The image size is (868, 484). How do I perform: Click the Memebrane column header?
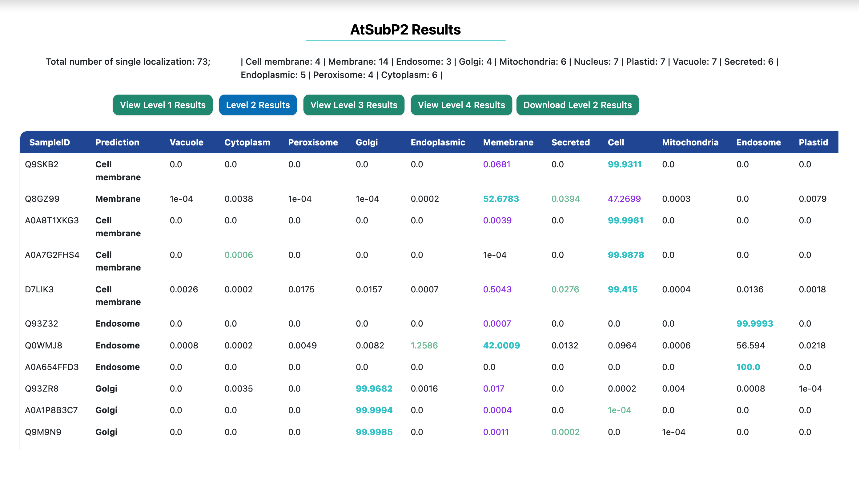pyautogui.click(x=508, y=142)
